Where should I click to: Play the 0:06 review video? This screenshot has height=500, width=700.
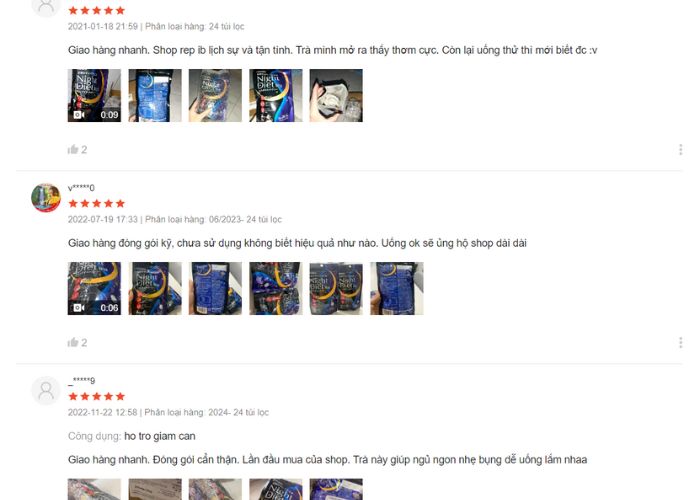pyautogui.click(x=94, y=288)
